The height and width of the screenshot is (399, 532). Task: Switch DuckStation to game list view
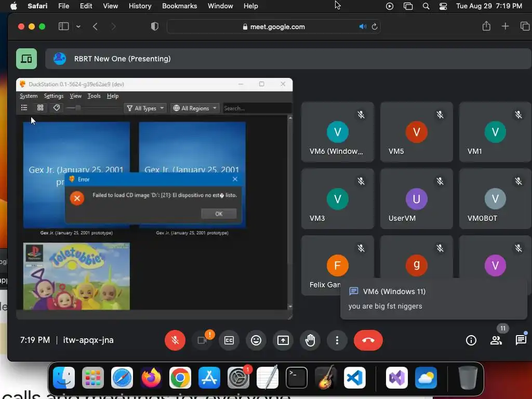(24, 108)
